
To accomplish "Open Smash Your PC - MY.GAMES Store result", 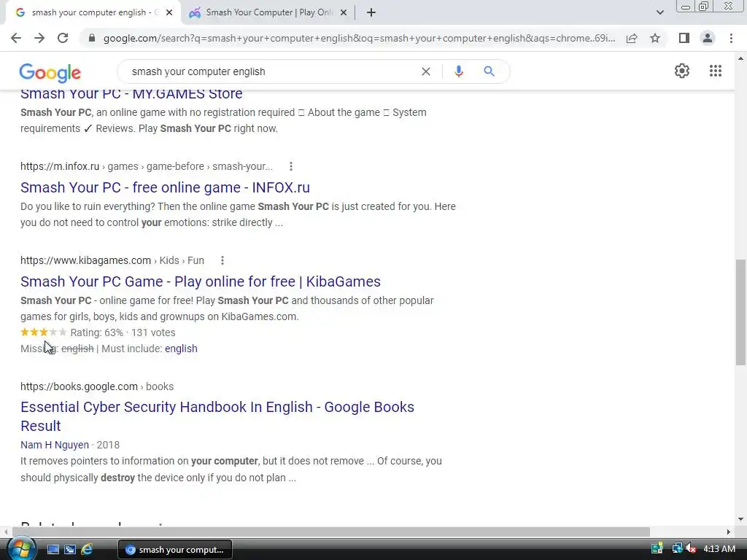I will click(x=131, y=94).
